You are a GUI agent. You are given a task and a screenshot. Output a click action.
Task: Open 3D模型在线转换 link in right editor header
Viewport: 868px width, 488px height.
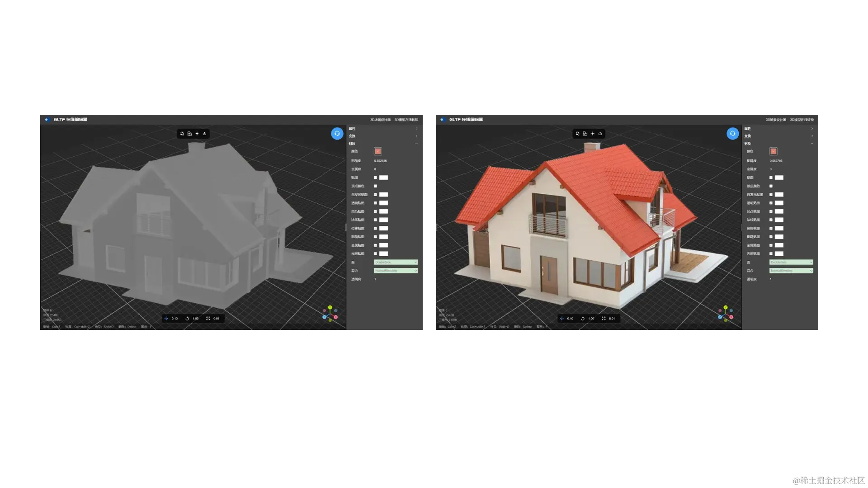tap(802, 120)
